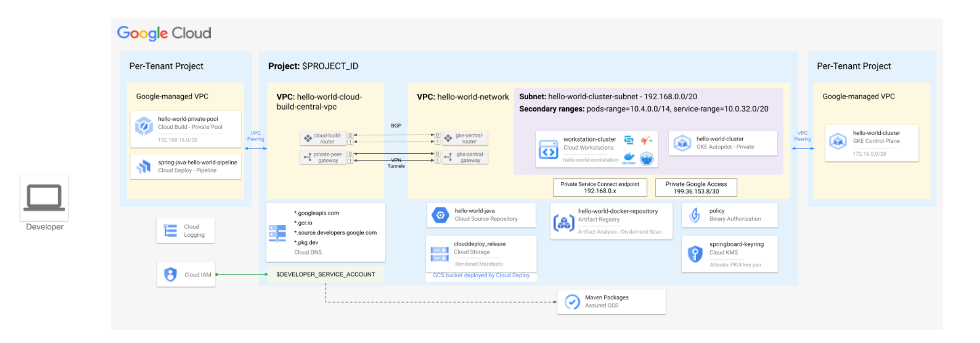This screenshot has height=343, width=980.
Task: Click the Assured OSS checkmark icon
Action: (x=572, y=302)
